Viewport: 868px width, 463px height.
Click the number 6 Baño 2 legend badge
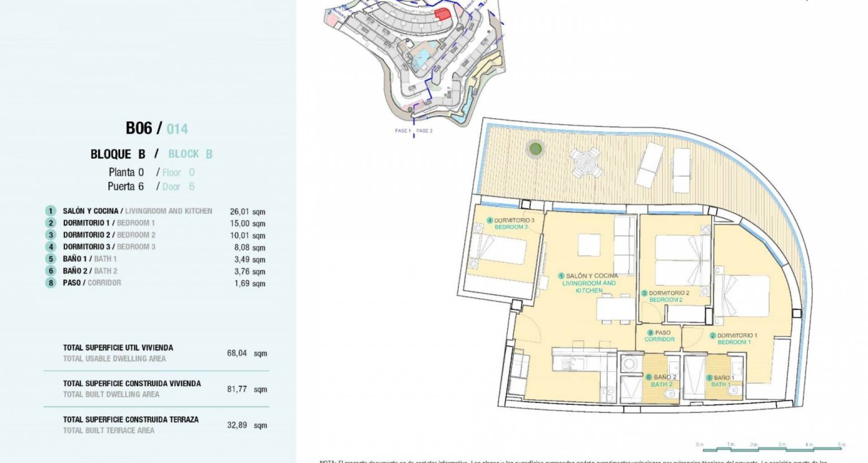click(51, 271)
